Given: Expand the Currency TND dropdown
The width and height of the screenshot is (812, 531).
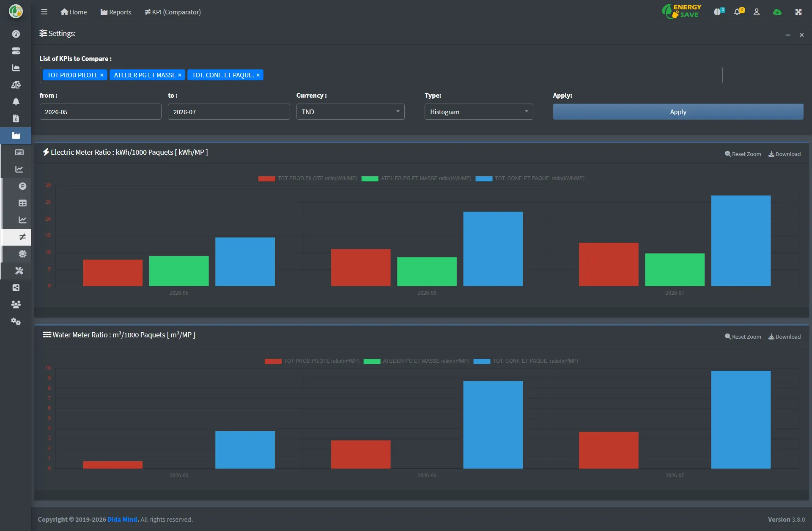Looking at the screenshot, I should pos(350,112).
